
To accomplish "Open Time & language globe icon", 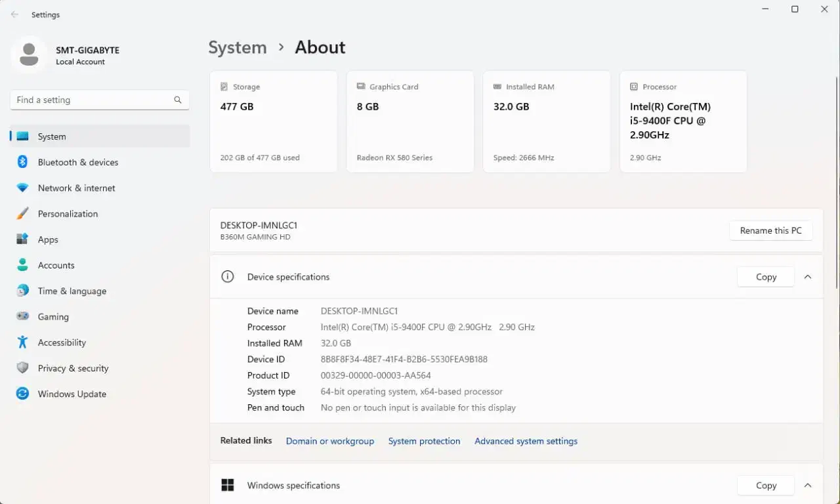I will 22,291.
